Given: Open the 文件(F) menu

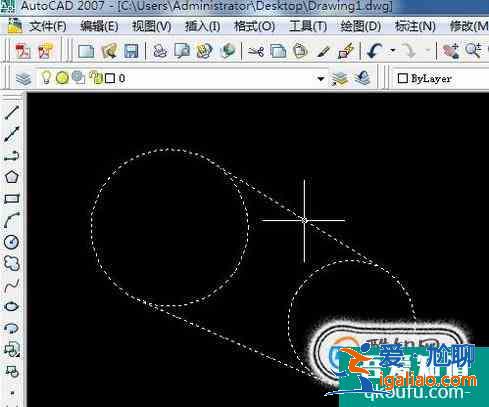Looking at the screenshot, I should (48, 26).
